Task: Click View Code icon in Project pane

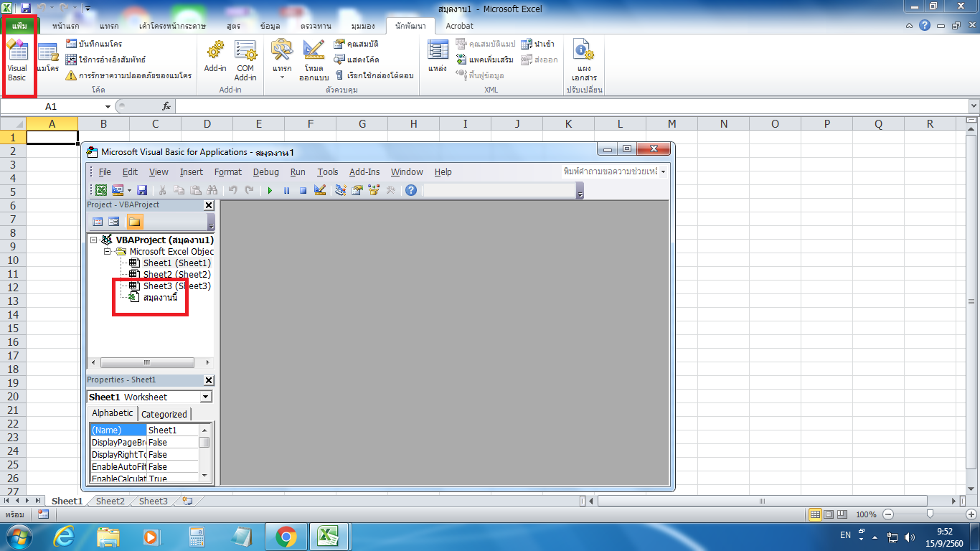Action: tap(98, 222)
